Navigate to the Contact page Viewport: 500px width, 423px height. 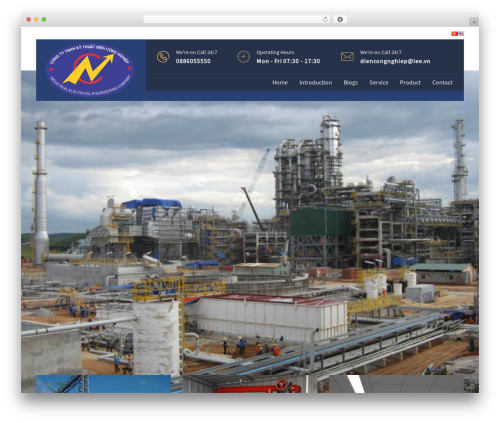coord(442,82)
